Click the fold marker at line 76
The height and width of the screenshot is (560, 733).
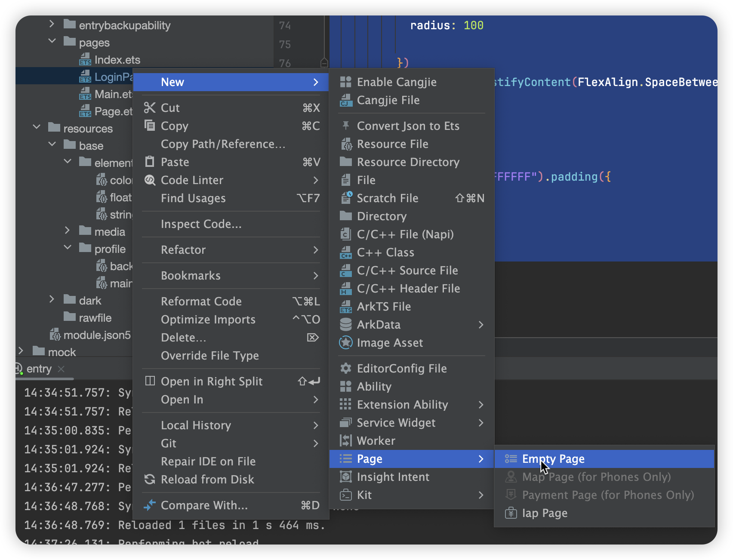[x=324, y=63]
